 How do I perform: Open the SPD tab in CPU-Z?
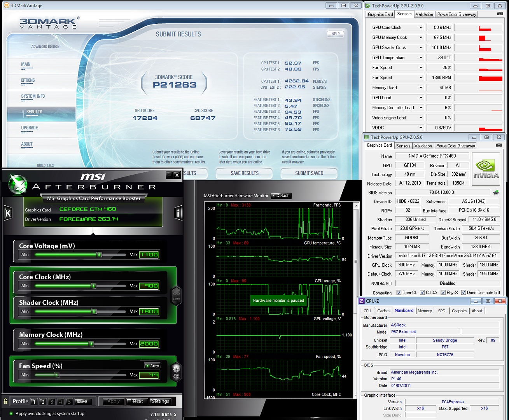[x=442, y=311]
